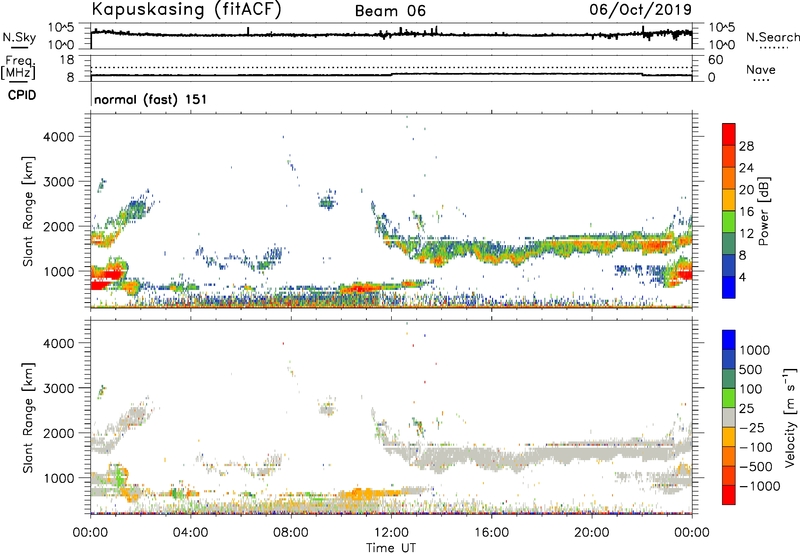
Task: Click the N.Search legend label
Action: point(772,37)
